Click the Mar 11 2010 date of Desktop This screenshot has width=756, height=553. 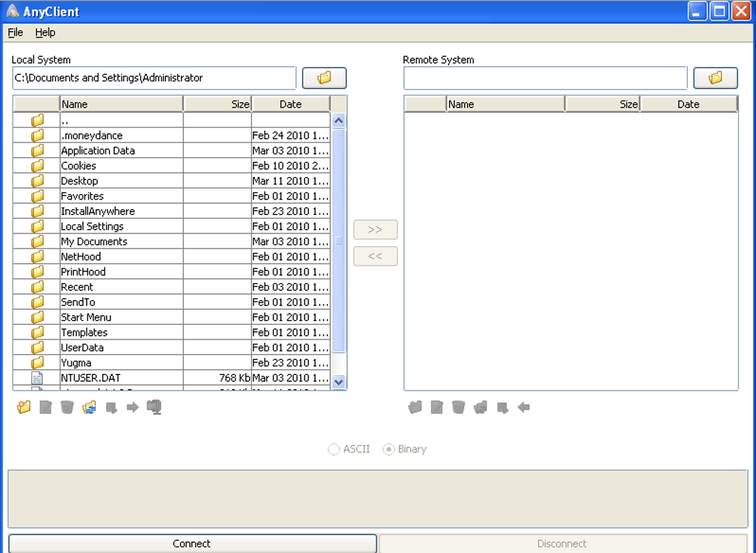tap(291, 181)
